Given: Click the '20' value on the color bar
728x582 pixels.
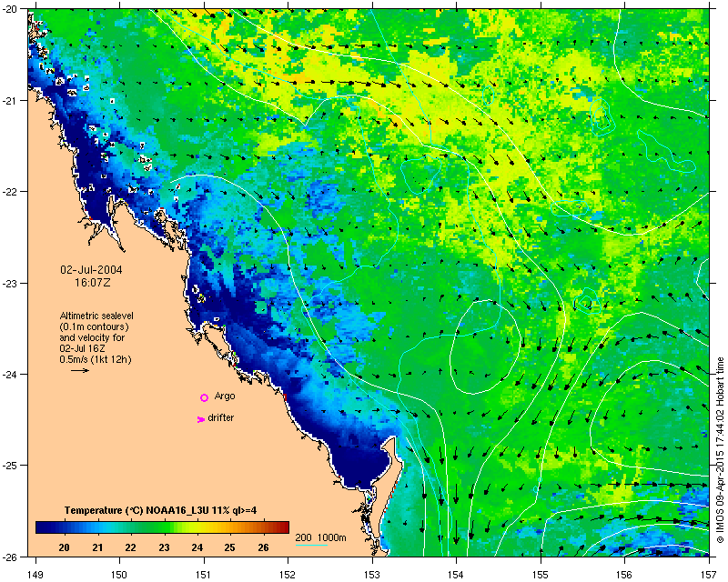Looking at the screenshot, I should point(64,547).
